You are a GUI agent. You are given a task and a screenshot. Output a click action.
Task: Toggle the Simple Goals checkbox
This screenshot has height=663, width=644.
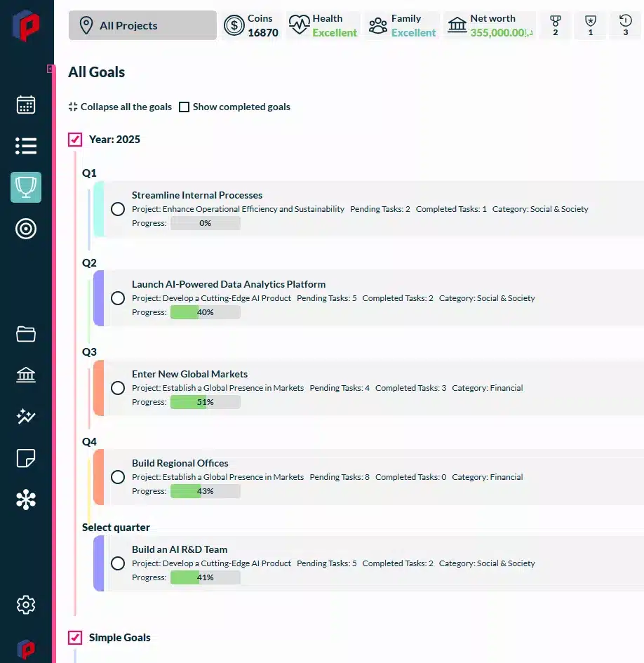point(75,638)
